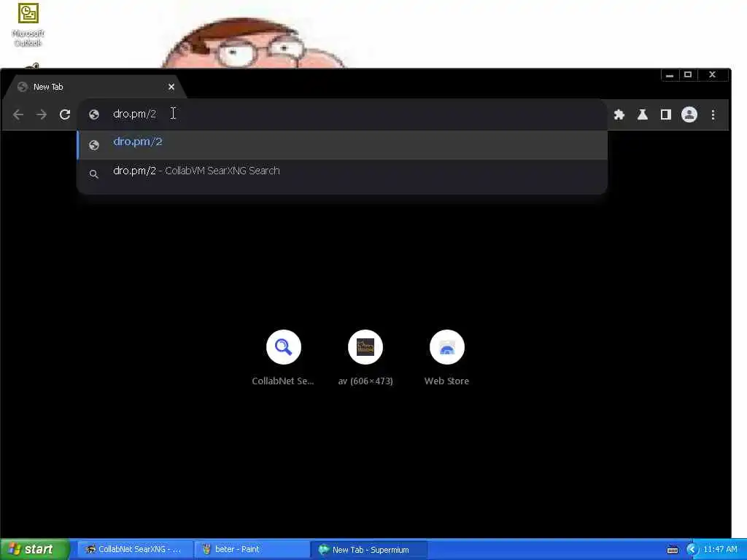Image resolution: width=747 pixels, height=560 pixels.
Task: Maximize the Supermium browser window
Action: pyautogui.click(x=687, y=75)
